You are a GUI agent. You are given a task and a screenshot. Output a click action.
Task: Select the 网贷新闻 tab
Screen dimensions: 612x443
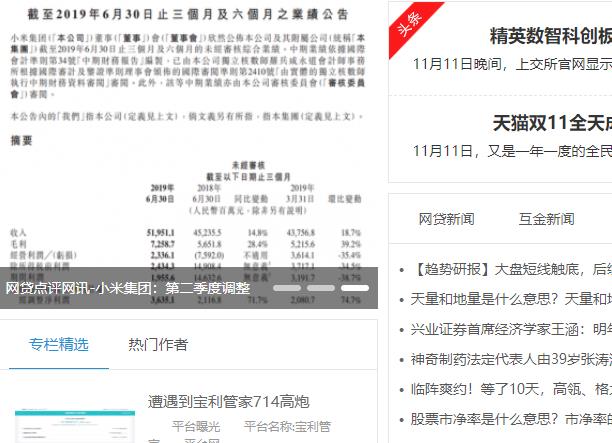point(447,219)
